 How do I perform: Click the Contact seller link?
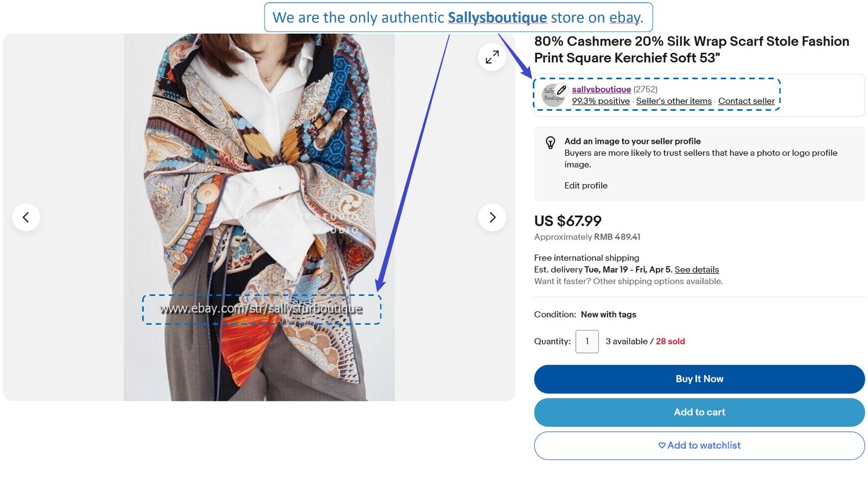click(746, 101)
